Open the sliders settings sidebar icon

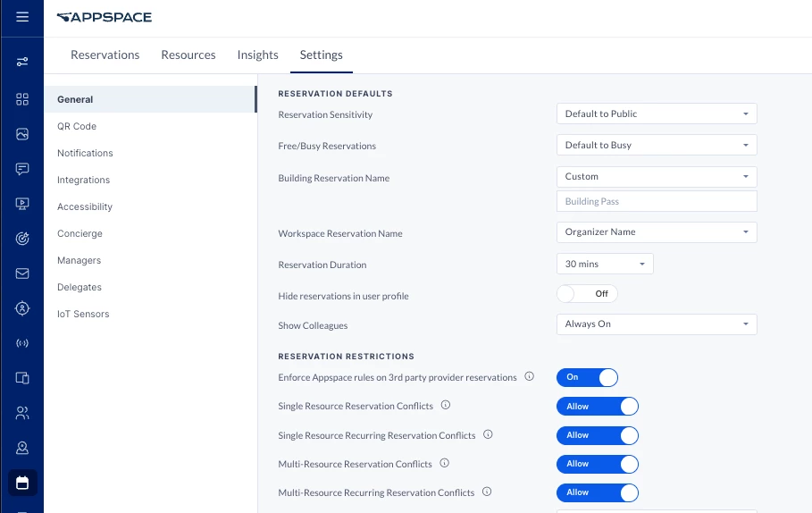[x=22, y=62]
